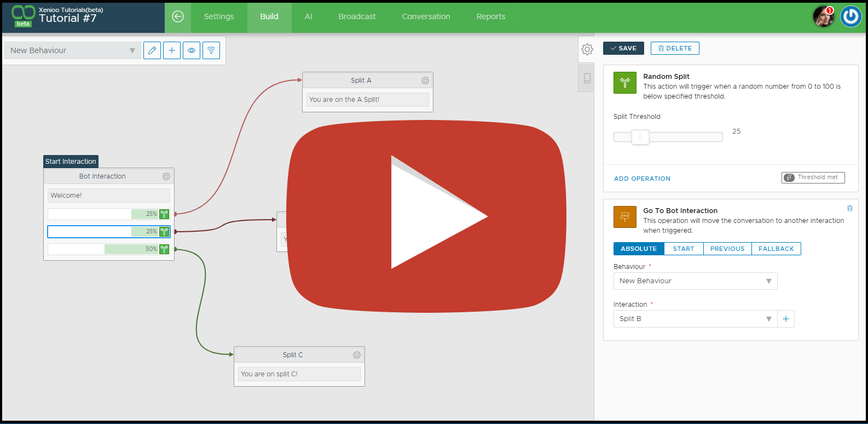Image resolution: width=868 pixels, height=424 pixels.
Task: Click the Start Interaction label
Action: (x=71, y=162)
